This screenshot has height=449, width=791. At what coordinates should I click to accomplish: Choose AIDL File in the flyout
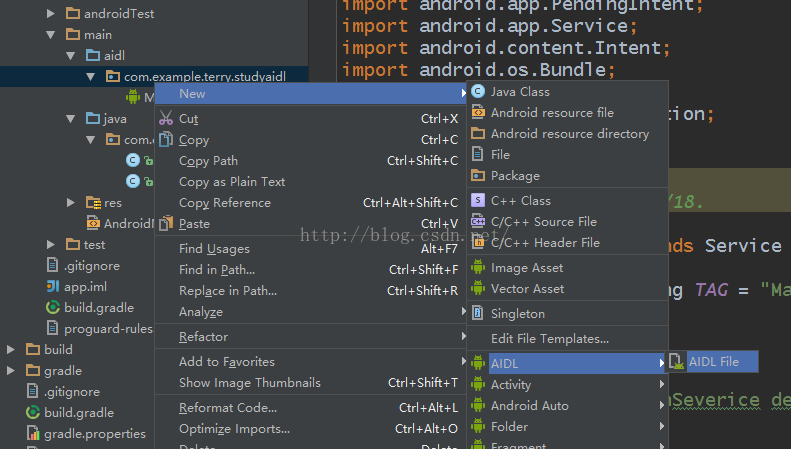tap(712, 361)
